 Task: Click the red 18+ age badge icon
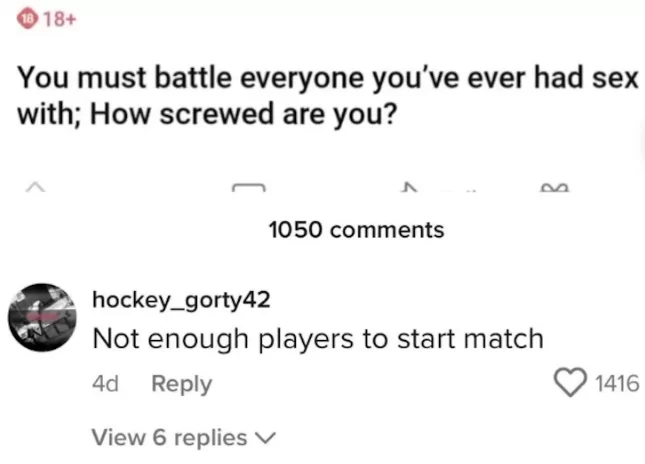click(12, 19)
